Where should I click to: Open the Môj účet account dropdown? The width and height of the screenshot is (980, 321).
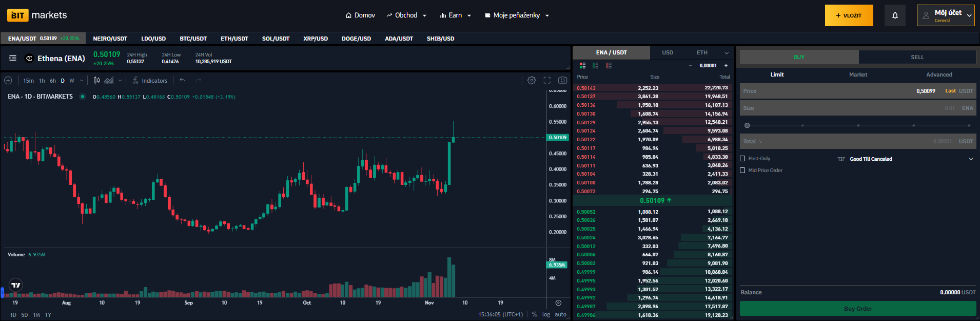click(x=946, y=15)
